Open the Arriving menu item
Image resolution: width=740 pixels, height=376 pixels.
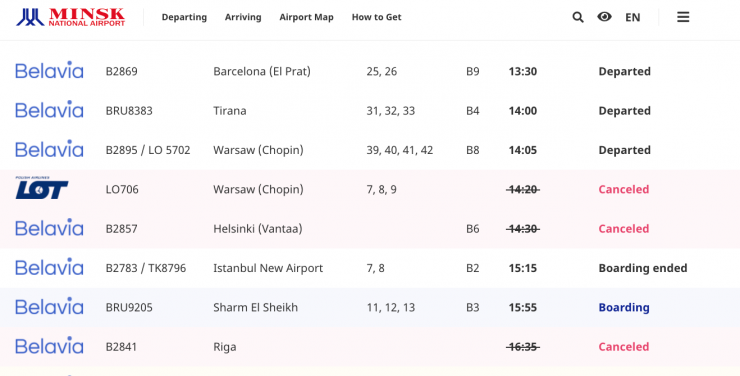(243, 17)
